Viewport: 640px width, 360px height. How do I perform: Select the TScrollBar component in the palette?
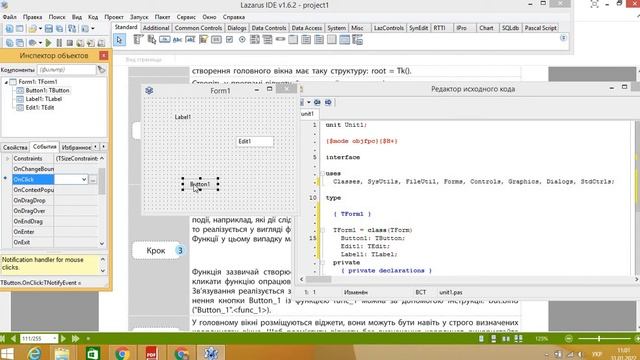coord(280,39)
